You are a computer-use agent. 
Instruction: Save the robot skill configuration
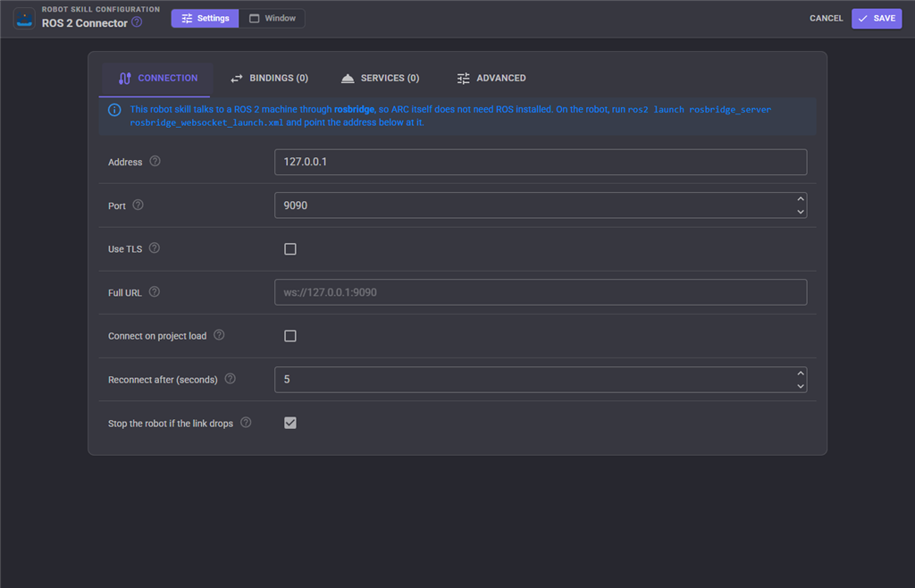click(x=877, y=18)
